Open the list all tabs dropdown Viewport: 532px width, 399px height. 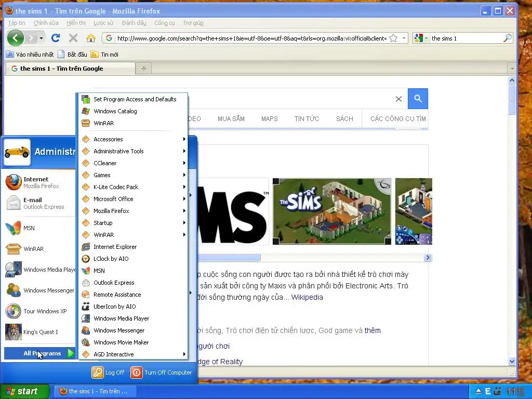pos(512,69)
